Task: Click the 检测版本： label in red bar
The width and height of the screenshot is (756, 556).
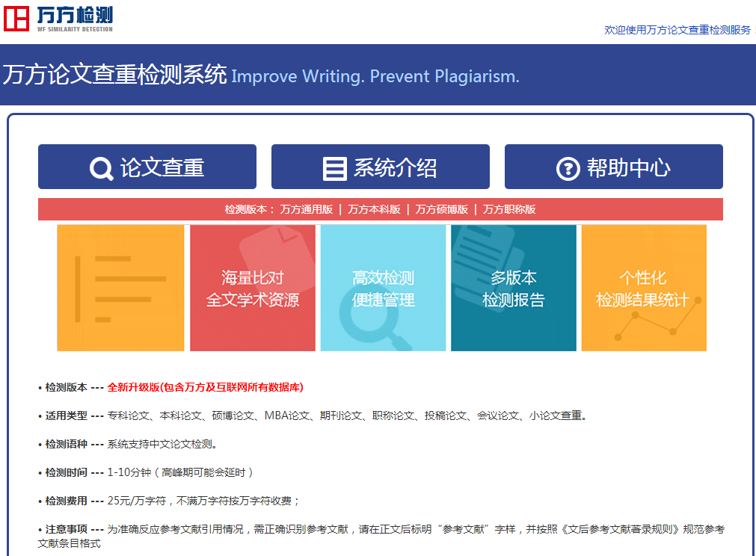Action: [249, 209]
